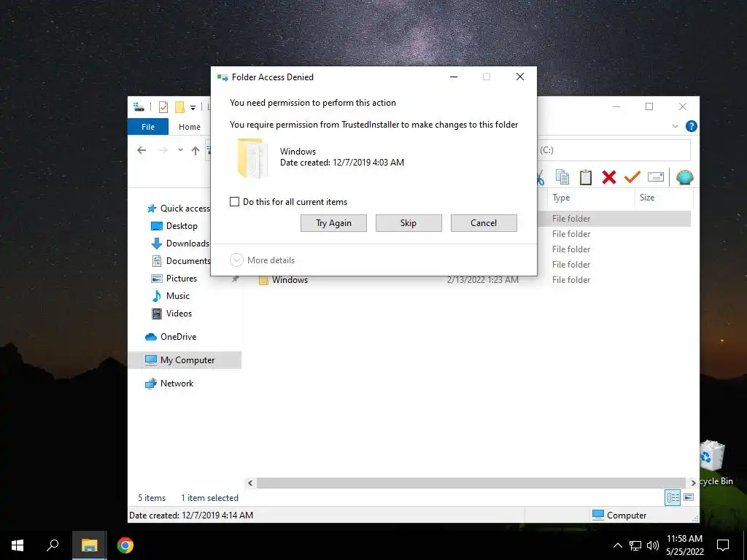Click the Rename icon in the toolbar
Screen dimensions: 747x560
click(656, 177)
